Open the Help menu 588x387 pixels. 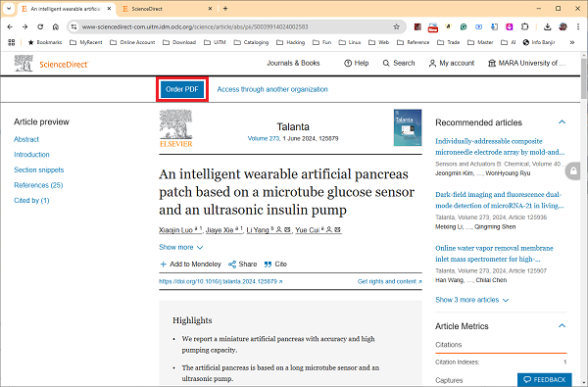tap(357, 63)
